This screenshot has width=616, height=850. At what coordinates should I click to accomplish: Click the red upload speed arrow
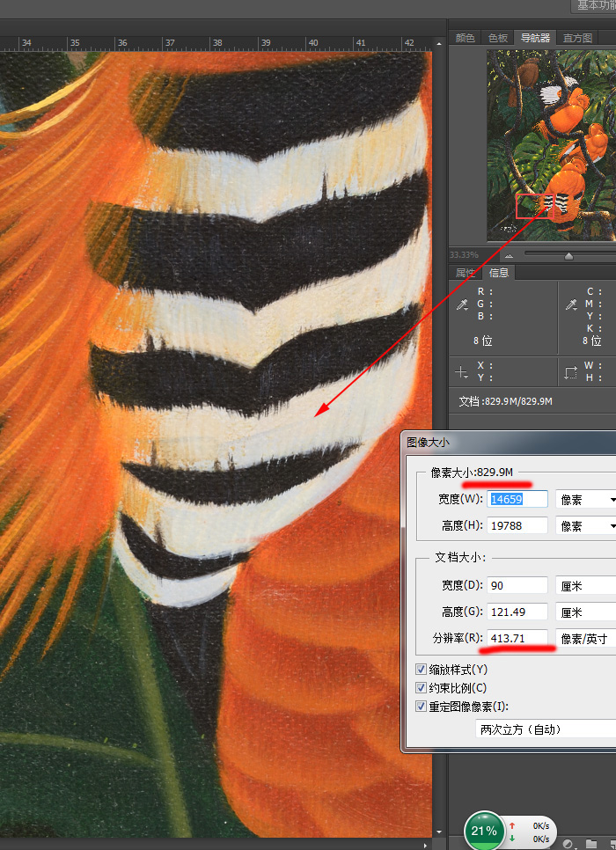[512, 825]
